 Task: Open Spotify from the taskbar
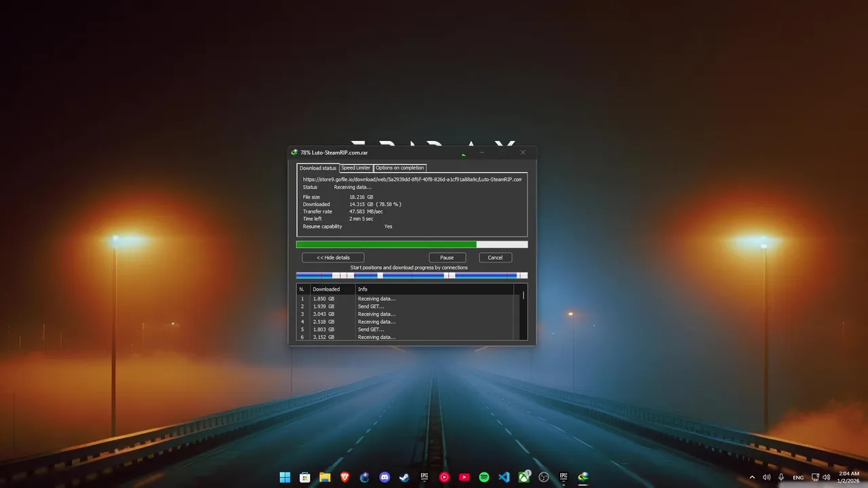coord(484,477)
